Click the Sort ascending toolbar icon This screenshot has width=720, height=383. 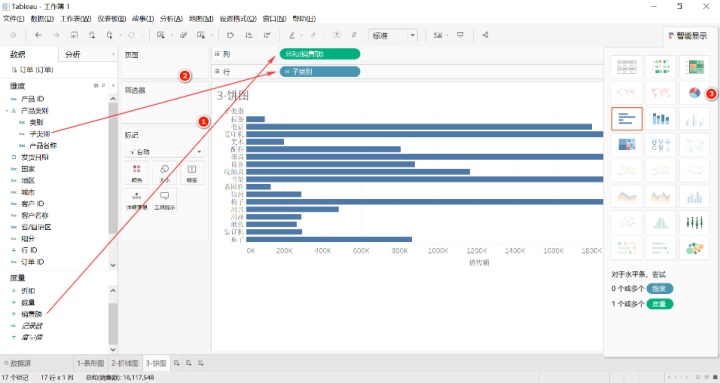249,35
